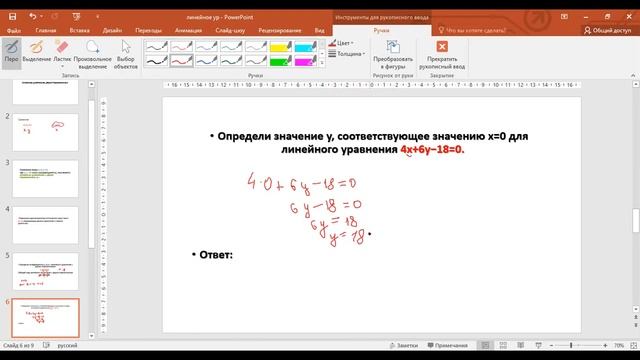This screenshot has height=360, width=640.
Task: Select slide 4 thumbnail
Action: pos(45,225)
